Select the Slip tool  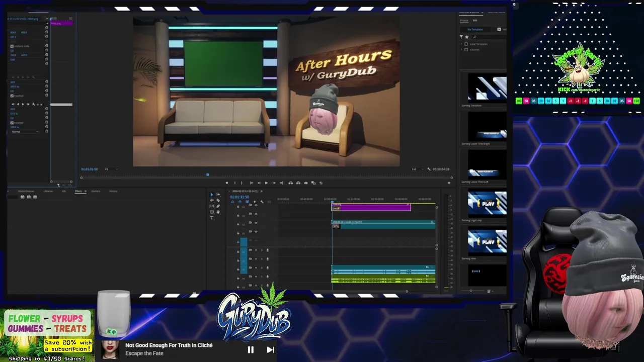pos(212,206)
